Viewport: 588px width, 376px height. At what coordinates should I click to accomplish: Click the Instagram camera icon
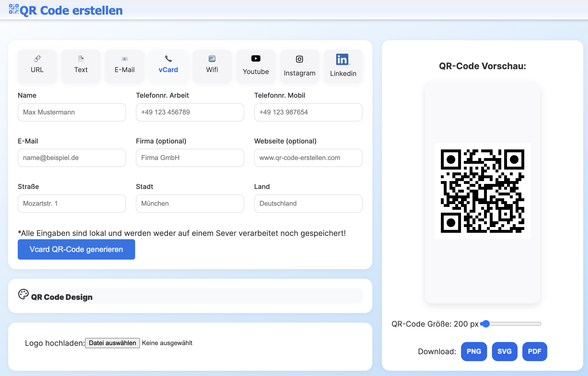coord(300,59)
